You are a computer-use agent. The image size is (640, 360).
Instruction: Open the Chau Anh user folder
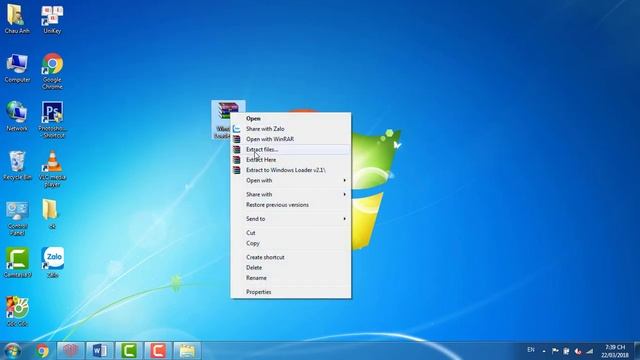(x=17, y=19)
